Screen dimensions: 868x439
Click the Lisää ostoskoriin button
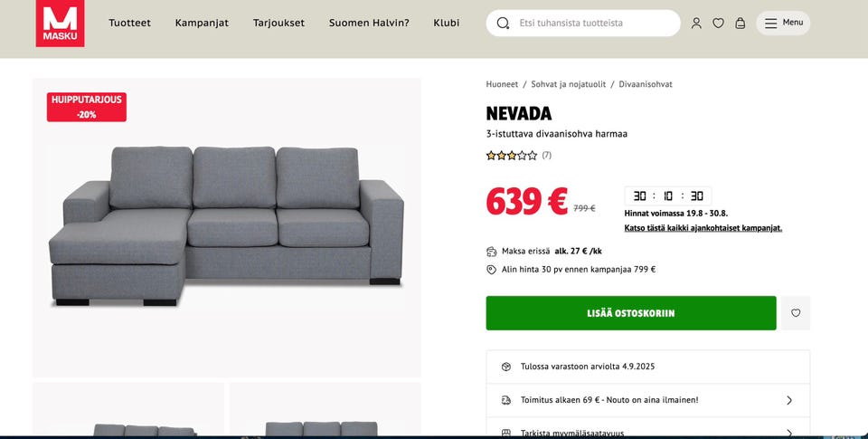coord(630,313)
